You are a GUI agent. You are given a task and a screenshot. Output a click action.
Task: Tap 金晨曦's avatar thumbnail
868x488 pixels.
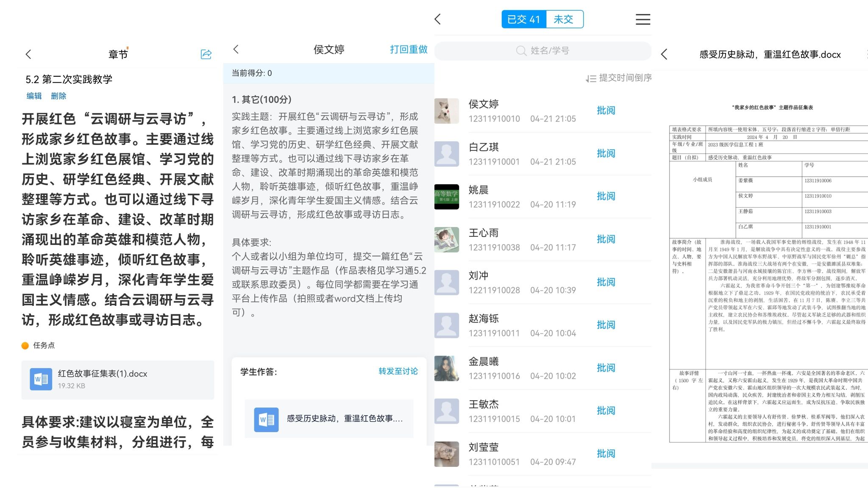tap(447, 368)
